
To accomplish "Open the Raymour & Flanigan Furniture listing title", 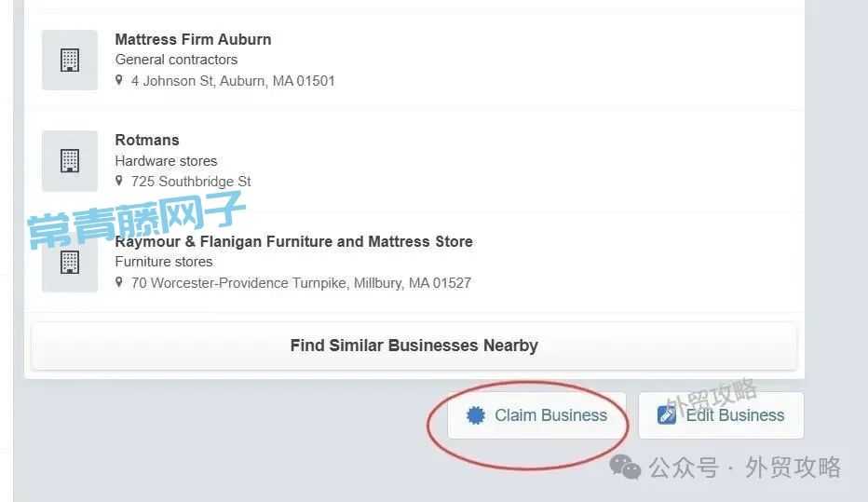I will coord(294,242).
